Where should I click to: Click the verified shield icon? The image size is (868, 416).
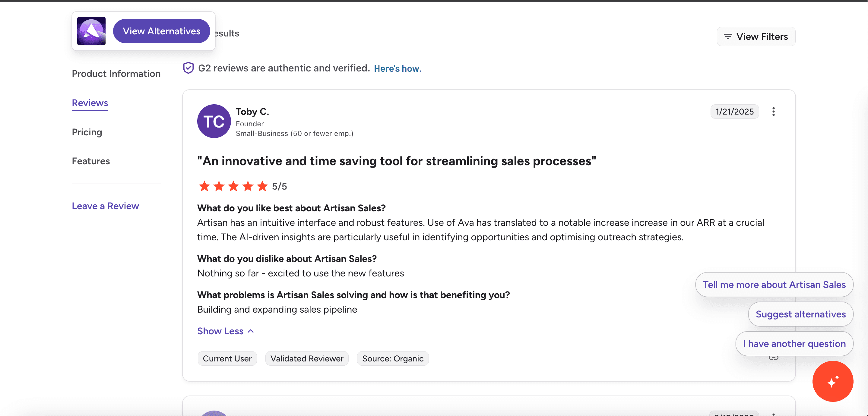click(x=188, y=68)
